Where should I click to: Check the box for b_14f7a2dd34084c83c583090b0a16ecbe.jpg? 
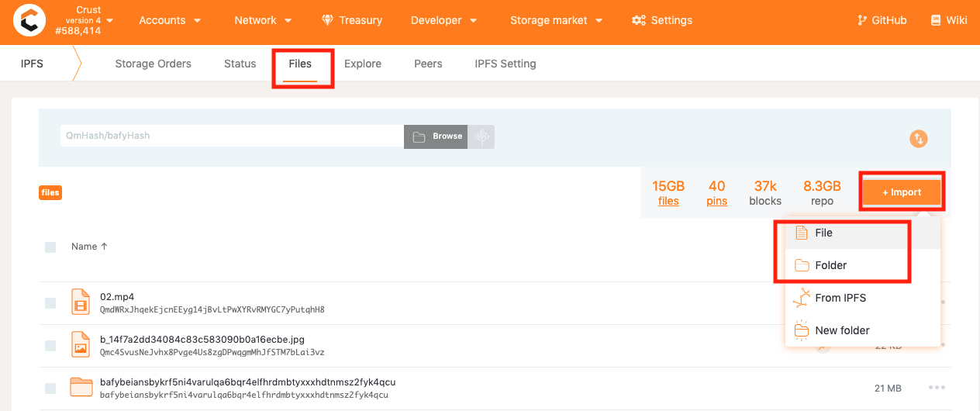tap(50, 346)
